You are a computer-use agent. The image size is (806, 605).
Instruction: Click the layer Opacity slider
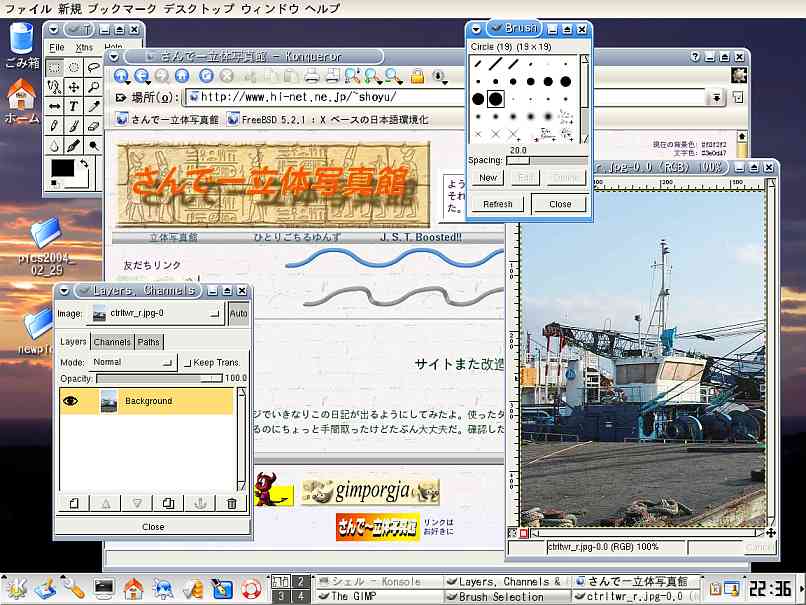(x=160, y=379)
